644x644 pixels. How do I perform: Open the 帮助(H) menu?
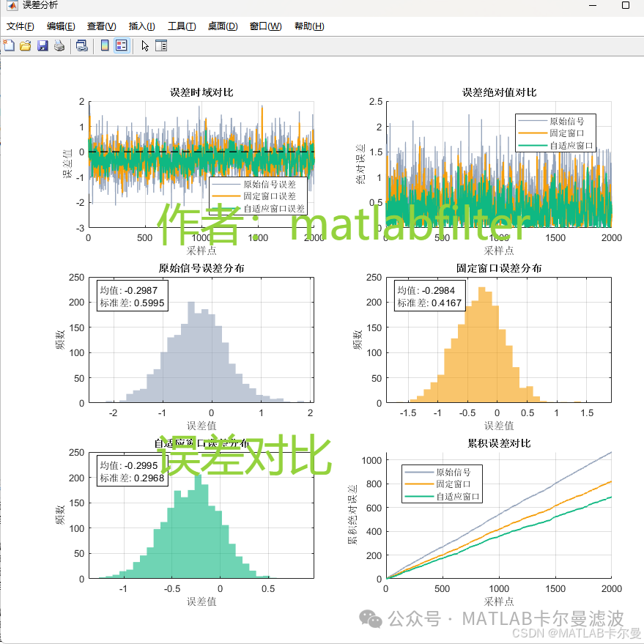(309, 26)
